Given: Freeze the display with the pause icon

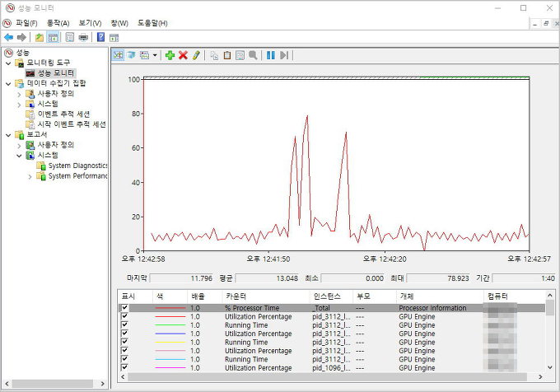Looking at the screenshot, I should pos(270,55).
